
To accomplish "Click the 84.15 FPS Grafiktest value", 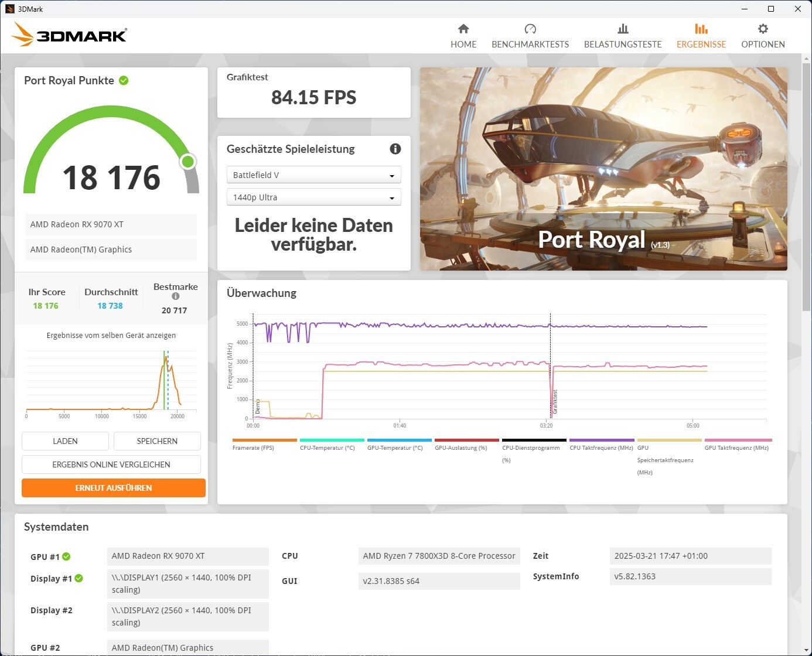I will pos(313,97).
